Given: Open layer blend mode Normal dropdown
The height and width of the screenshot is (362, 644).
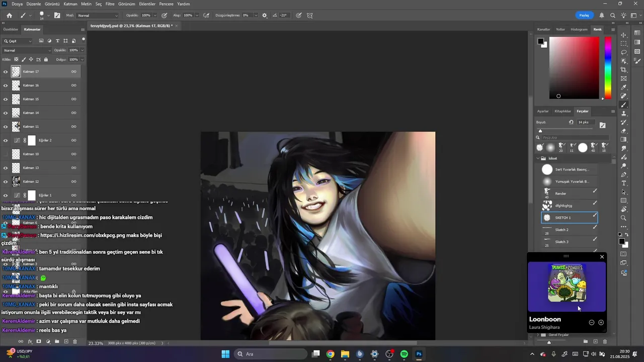Looking at the screenshot, I should click(x=27, y=50).
